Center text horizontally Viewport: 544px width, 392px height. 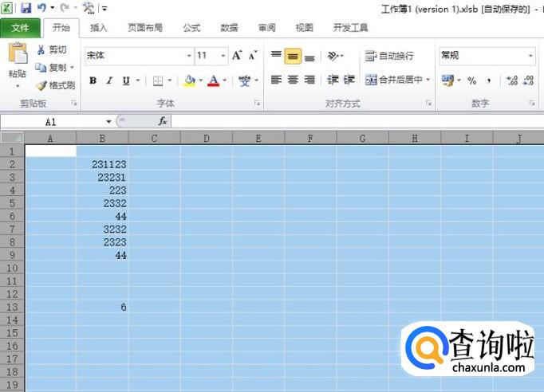coord(293,80)
